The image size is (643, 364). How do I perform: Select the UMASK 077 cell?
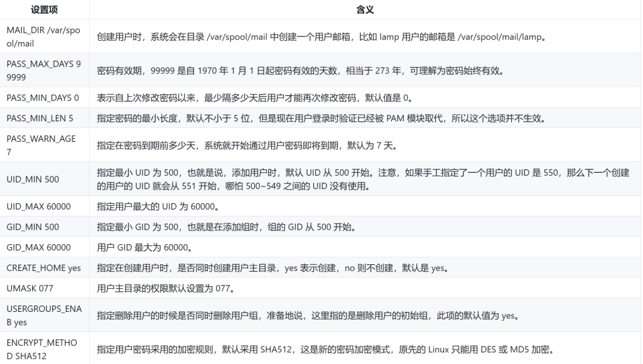coord(30,288)
